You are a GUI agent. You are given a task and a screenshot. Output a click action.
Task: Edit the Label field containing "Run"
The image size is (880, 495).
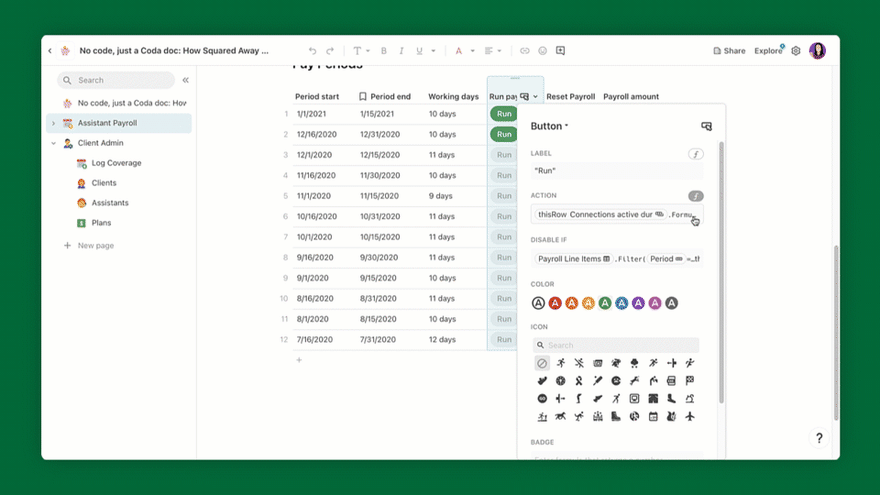point(617,171)
